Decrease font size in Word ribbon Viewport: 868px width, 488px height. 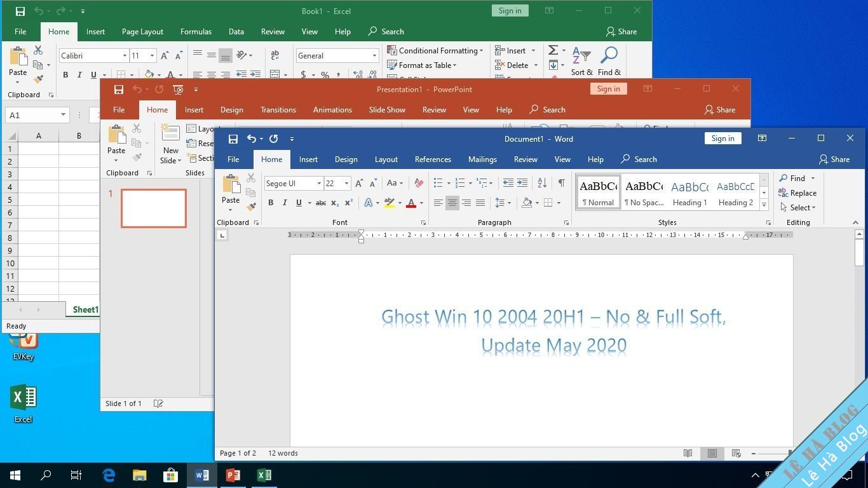[x=373, y=184]
